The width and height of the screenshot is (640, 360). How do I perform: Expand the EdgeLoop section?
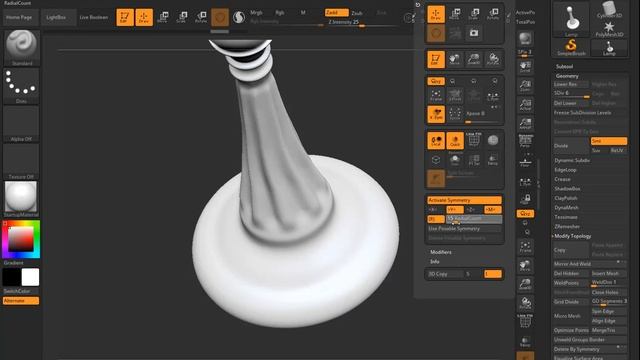click(x=565, y=170)
